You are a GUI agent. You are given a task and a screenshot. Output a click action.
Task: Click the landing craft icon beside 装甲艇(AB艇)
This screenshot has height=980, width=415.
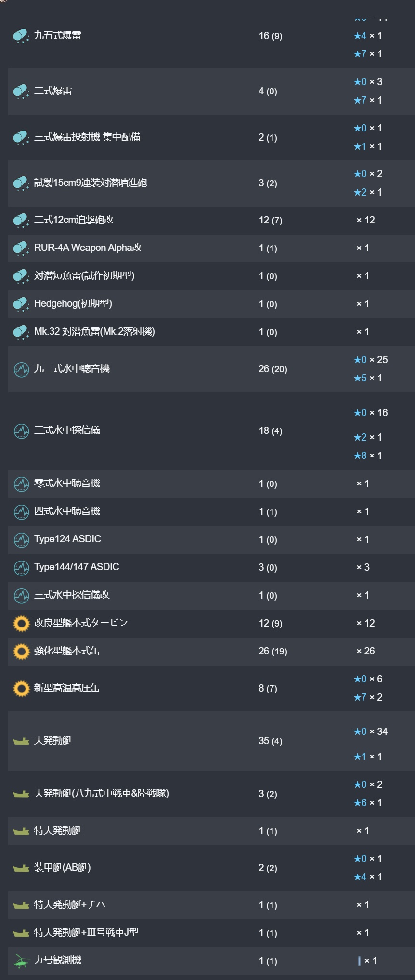pyautogui.click(x=21, y=868)
